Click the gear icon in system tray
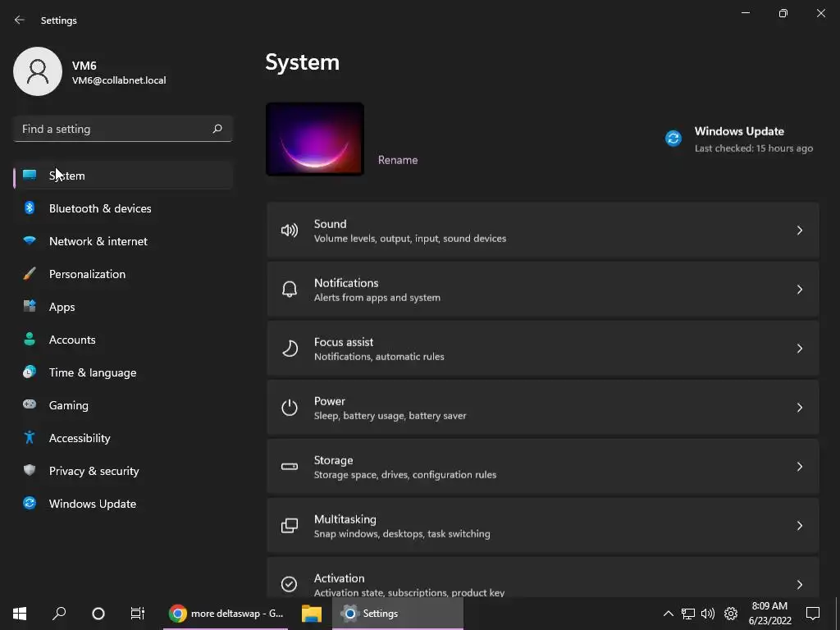This screenshot has width=840, height=630. click(731, 614)
